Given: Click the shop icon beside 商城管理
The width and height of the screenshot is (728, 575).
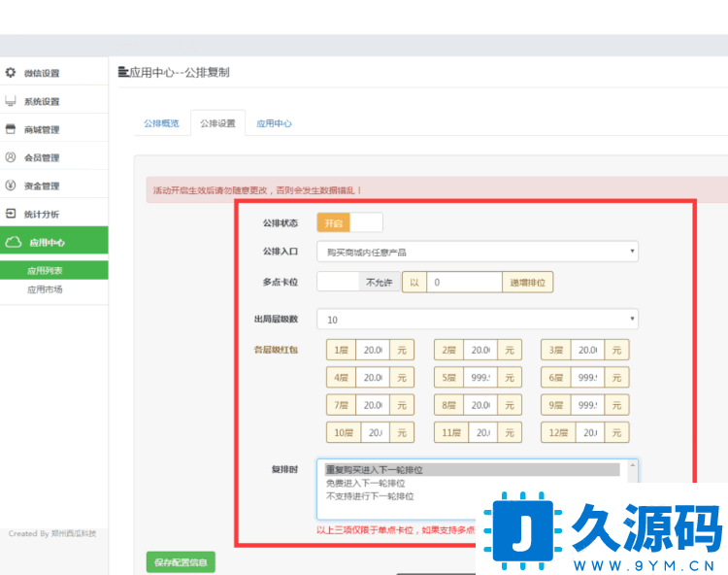Looking at the screenshot, I should (x=11, y=129).
